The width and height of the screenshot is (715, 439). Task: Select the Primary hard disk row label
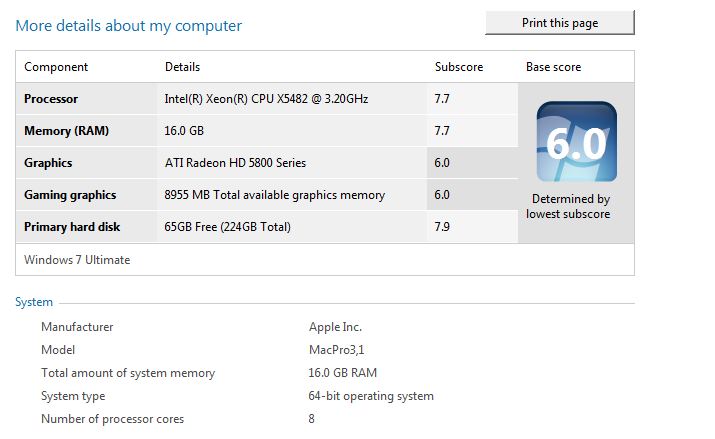72,227
